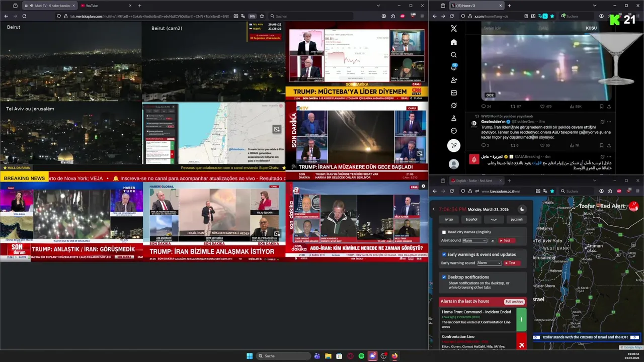644x362 pixels.
Task: Toggle Early warnings & event end updates checkbox
Action: point(444,254)
